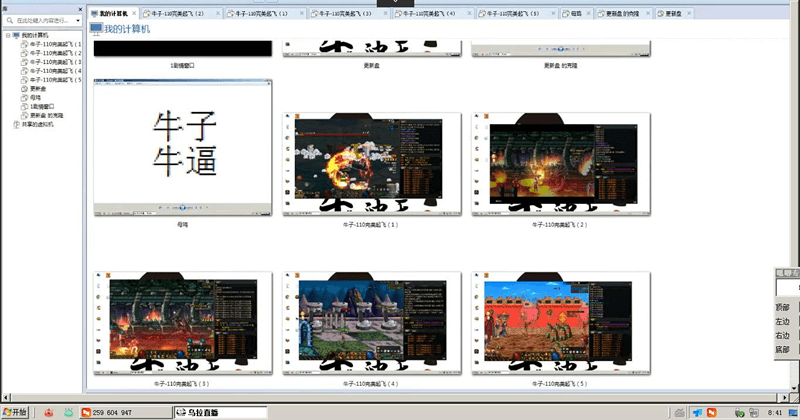Click the 乌拉直播 taskbar button

220,412
